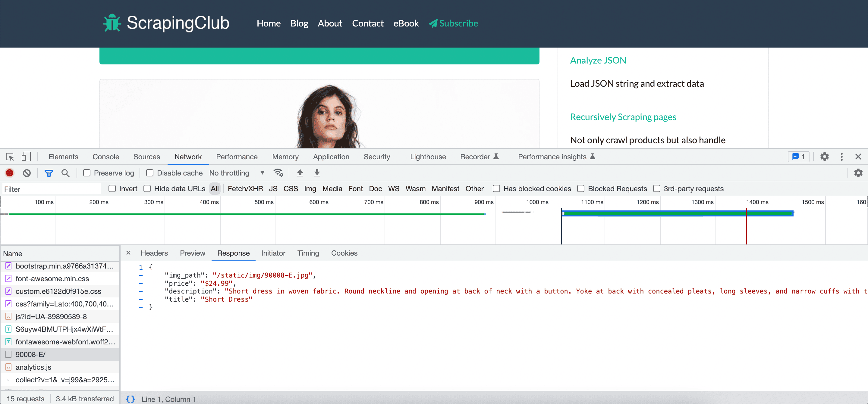Select the 90008-E/ request row
The image size is (868, 404).
point(60,354)
